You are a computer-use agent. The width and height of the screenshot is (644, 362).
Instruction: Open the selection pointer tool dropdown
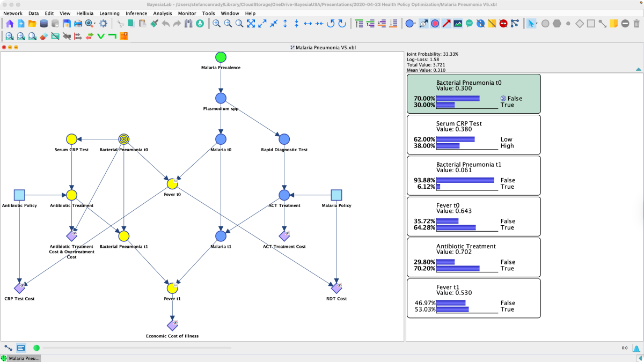click(x=537, y=24)
